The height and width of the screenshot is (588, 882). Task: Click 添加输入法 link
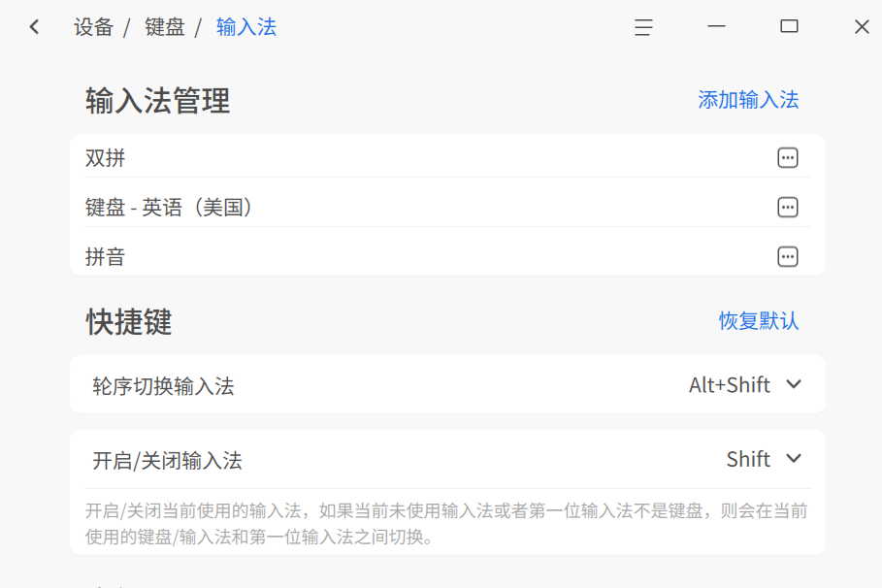(748, 100)
